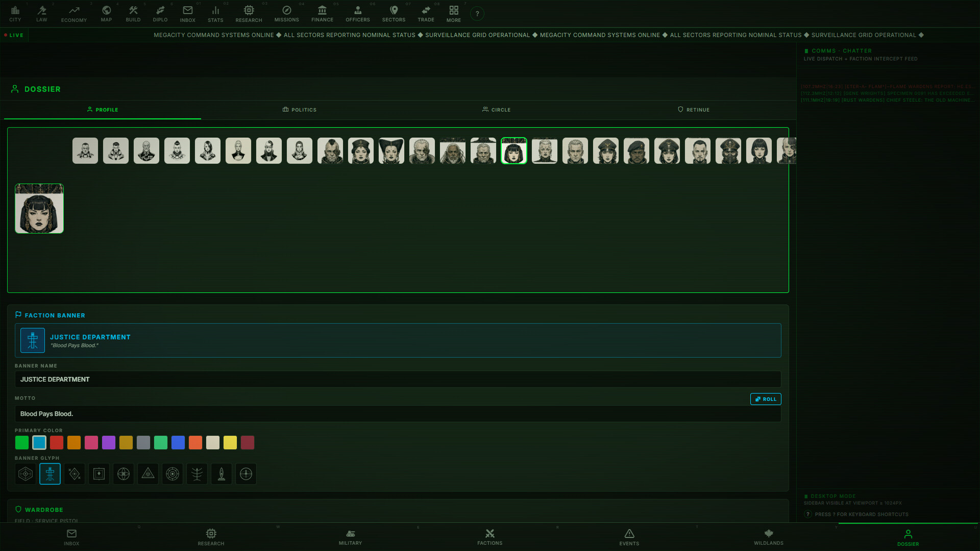Choose the triangle banner glyph

pos(148,474)
